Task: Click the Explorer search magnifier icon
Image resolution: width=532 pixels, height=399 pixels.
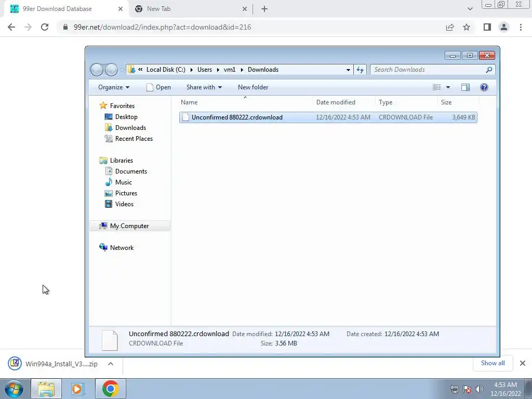Action: point(489,70)
